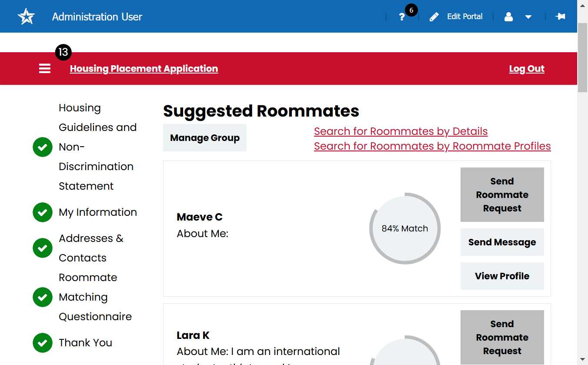This screenshot has width=588, height=365.
Task: Open Search for Roommates by Roommate Profiles
Action: pyautogui.click(x=432, y=146)
